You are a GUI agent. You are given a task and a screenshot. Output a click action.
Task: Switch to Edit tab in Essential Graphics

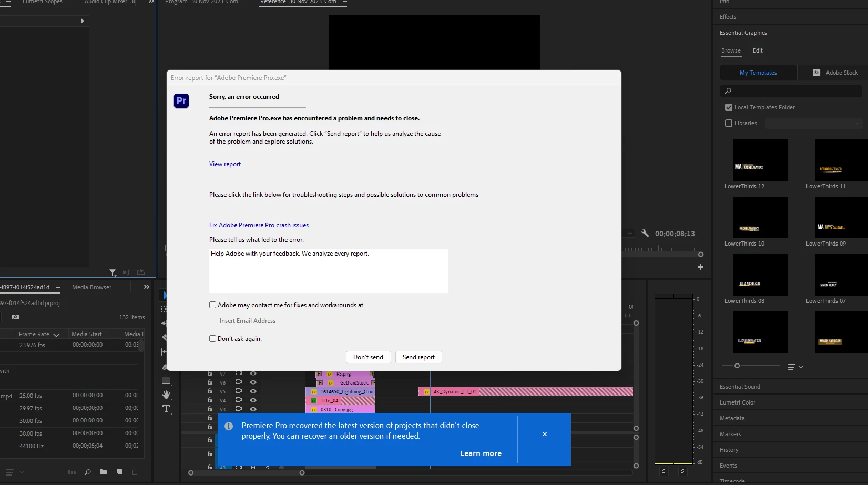point(758,50)
